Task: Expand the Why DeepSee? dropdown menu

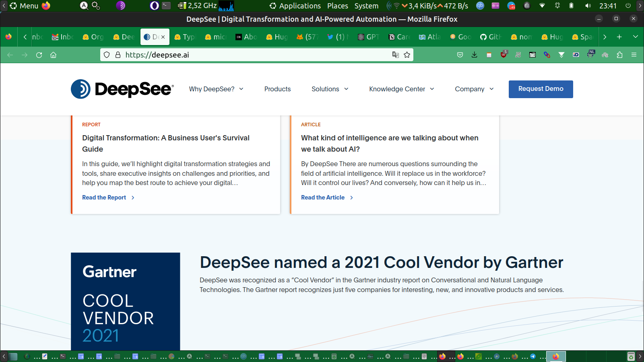Action: pyautogui.click(x=216, y=89)
